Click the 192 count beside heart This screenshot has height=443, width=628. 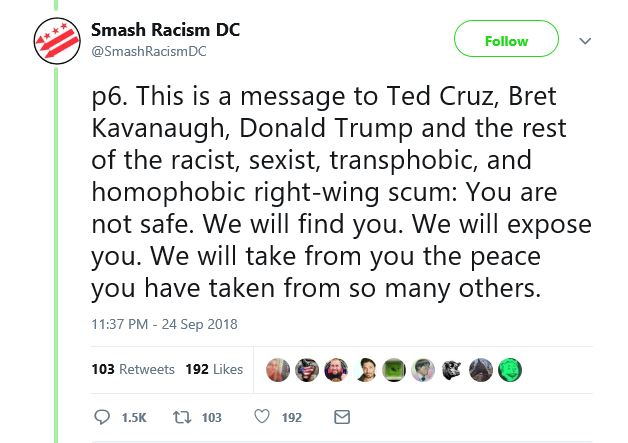click(292, 418)
